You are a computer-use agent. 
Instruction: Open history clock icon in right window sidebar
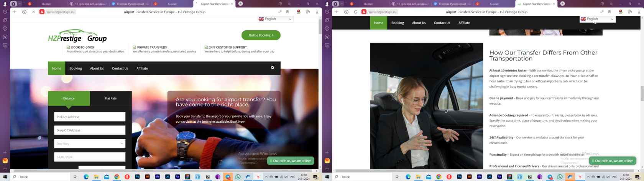pyautogui.click(x=327, y=12)
